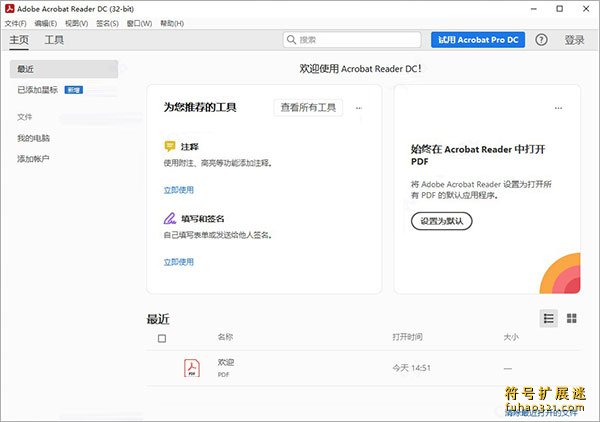
Task: Click 立即使用 link under 填写和签名
Action: [x=179, y=262]
